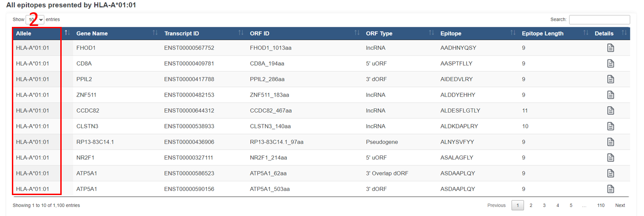Jump to page 110
The image size is (644, 216).
pyautogui.click(x=601, y=206)
